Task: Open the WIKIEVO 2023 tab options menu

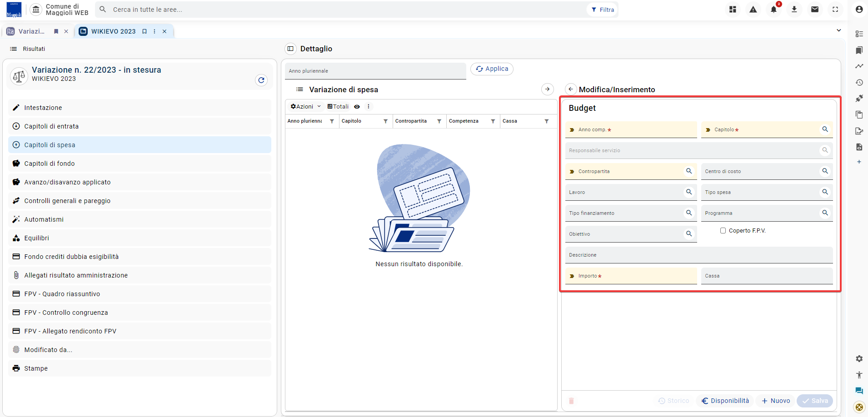Action: coord(155,31)
